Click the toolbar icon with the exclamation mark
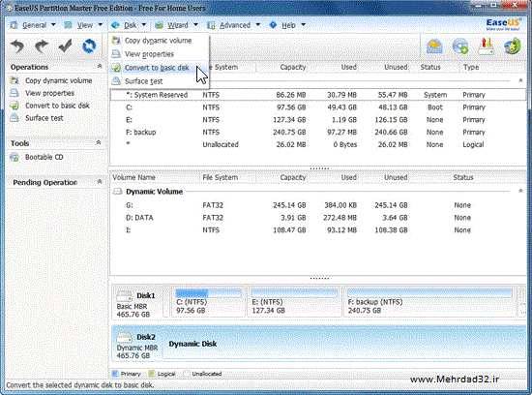 486,46
